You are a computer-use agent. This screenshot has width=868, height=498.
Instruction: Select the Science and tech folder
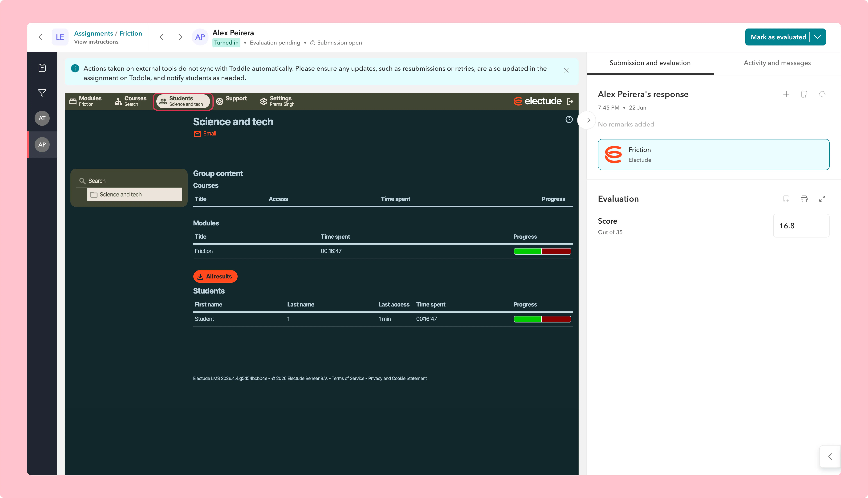pyautogui.click(x=134, y=194)
